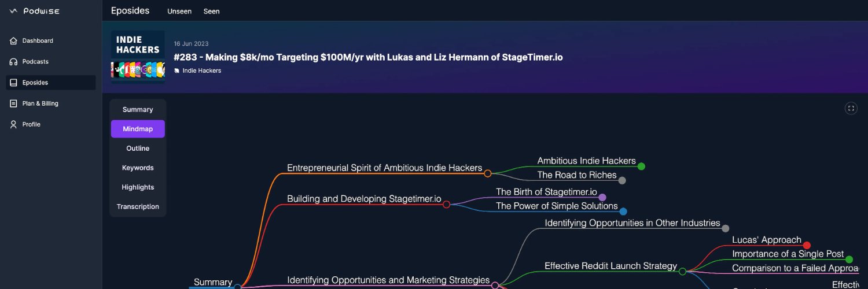Click The Power of Simple Solutions blue dot
The height and width of the screenshot is (289, 868).
(623, 212)
